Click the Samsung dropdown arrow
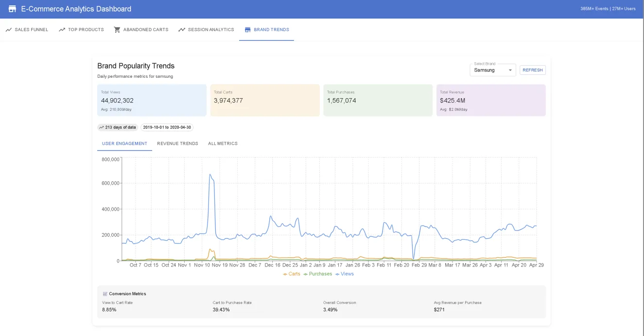Viewport: 644px width, 336px height. (x=510, y=70)
